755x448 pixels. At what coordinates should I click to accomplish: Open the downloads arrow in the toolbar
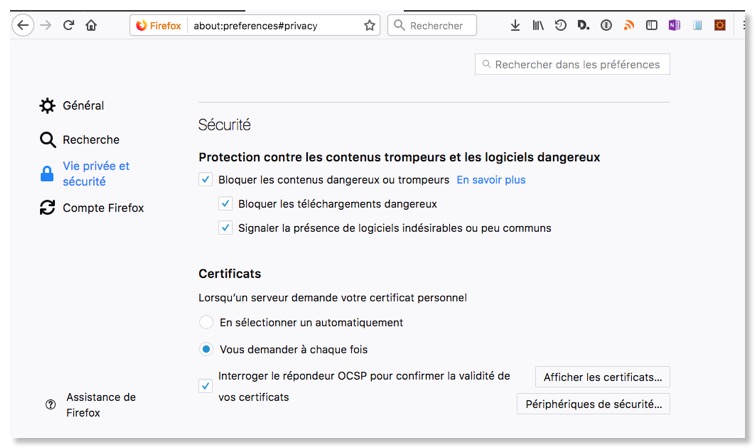515,25
